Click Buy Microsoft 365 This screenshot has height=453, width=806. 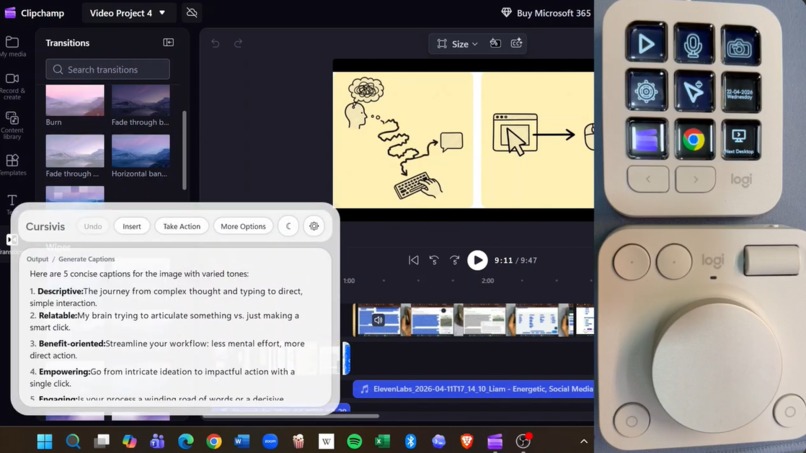(546, 13)
